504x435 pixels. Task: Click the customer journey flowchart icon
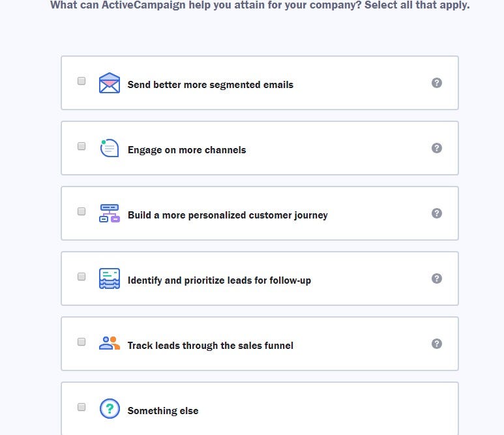pyautogui.click(x=110, y=213)
